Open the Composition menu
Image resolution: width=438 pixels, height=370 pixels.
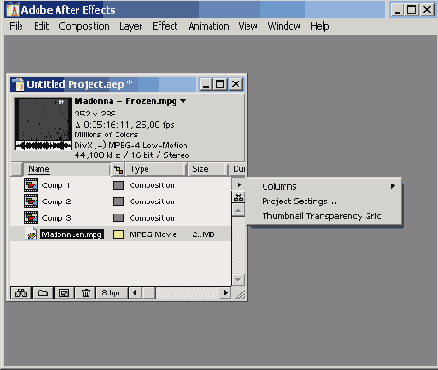(x=84, y=26)
